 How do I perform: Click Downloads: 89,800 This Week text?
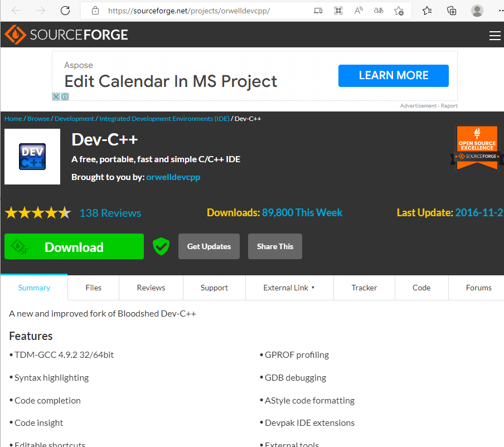(274, 213)
